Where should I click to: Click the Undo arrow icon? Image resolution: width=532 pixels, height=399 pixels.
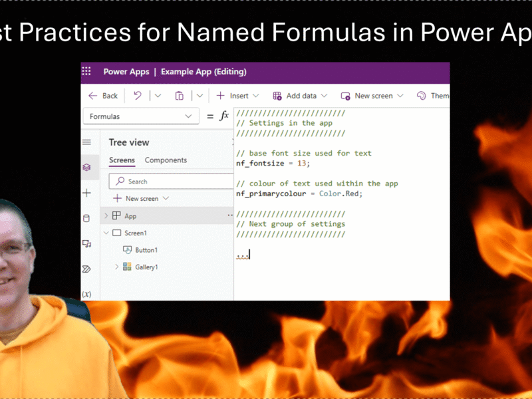tap(138, 96)
